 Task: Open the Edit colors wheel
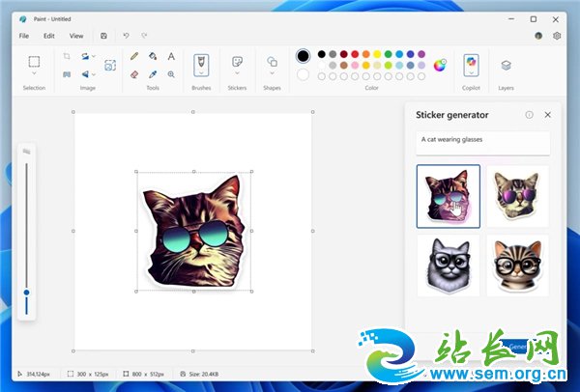click(440, 65)
